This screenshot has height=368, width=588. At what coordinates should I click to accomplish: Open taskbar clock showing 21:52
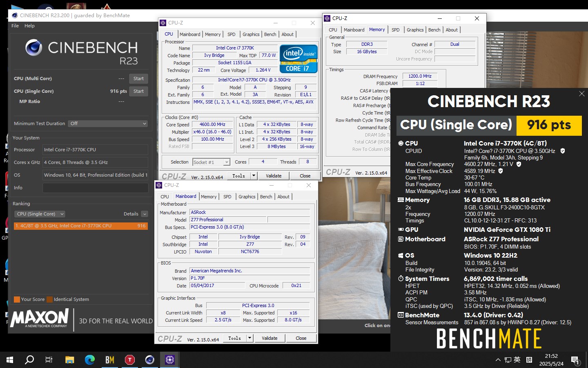(x=551, y=360)
